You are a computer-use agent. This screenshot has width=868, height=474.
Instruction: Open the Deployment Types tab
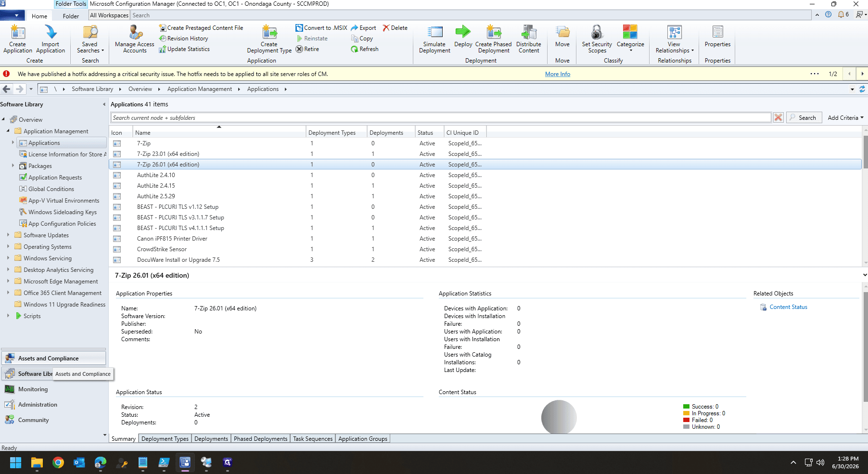tap(165, 439)
